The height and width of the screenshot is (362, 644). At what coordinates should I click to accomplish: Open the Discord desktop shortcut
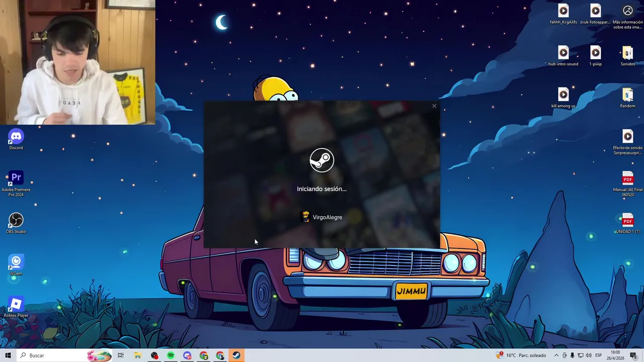[16, 139]
